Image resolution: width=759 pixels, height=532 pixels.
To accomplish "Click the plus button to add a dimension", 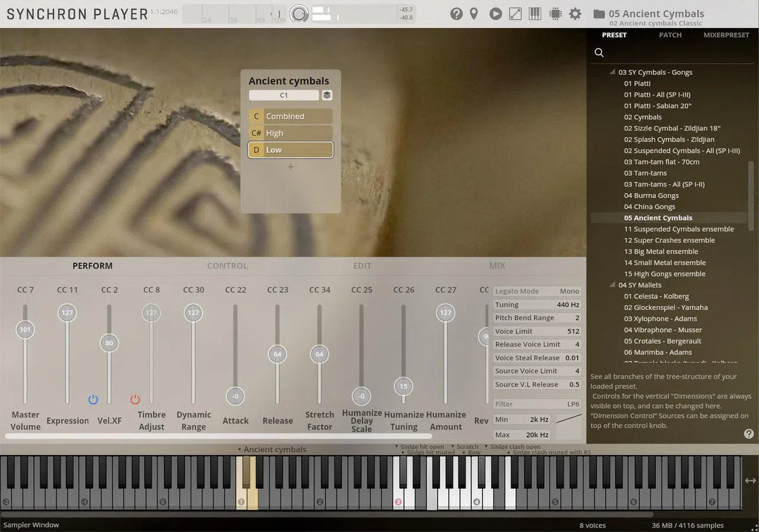I will click(x=290, y=166).
